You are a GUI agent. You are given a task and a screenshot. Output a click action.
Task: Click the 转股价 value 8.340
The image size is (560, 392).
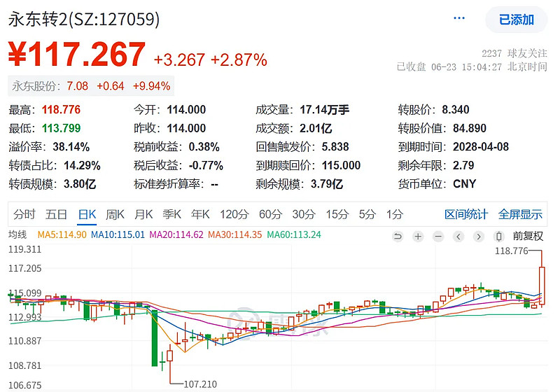[x=456, y=110]
